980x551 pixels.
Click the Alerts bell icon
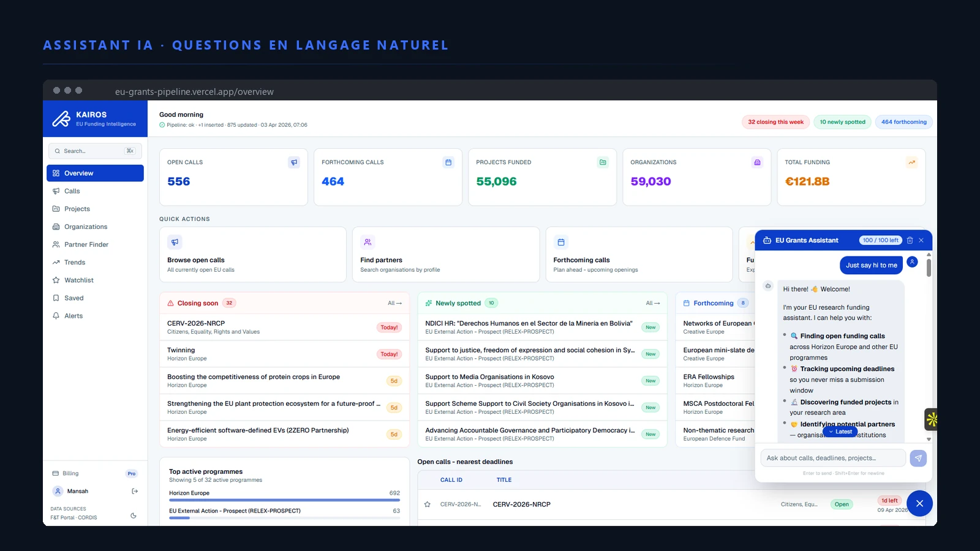point(56,316)
